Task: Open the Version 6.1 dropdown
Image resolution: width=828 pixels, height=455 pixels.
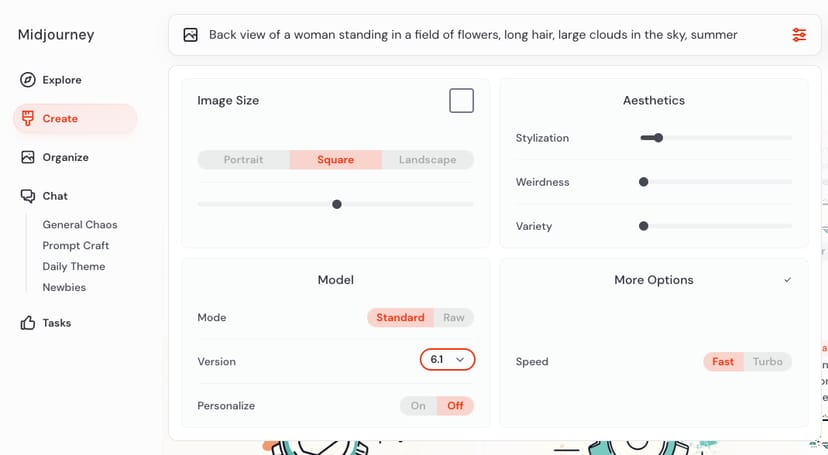Action: tap(447, 359)
